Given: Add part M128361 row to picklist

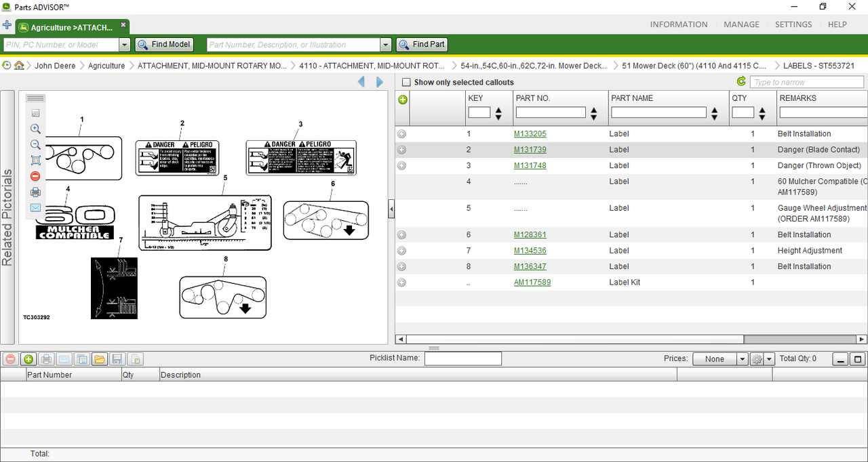Looking at the screenshot, I should click(x=401, y=235).
